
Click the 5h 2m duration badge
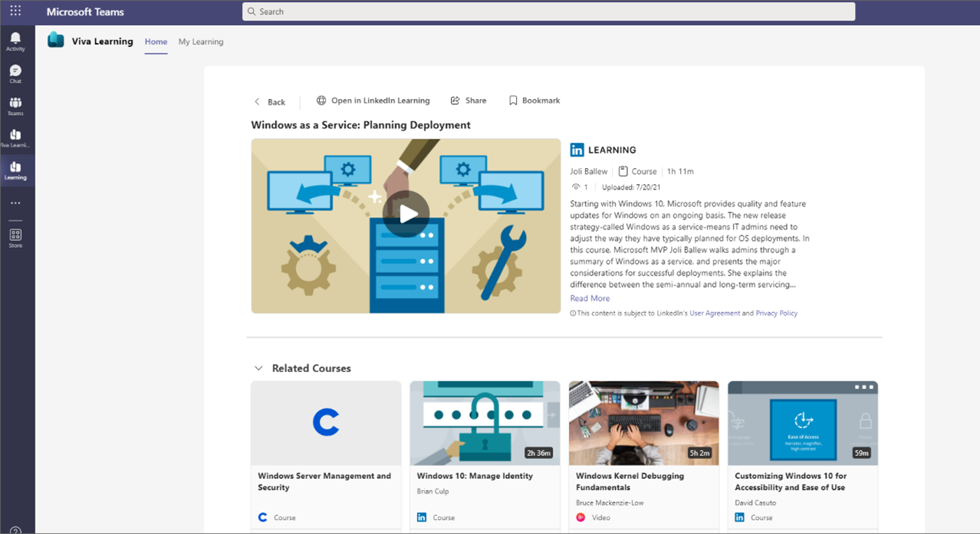[x=699, y=453]
